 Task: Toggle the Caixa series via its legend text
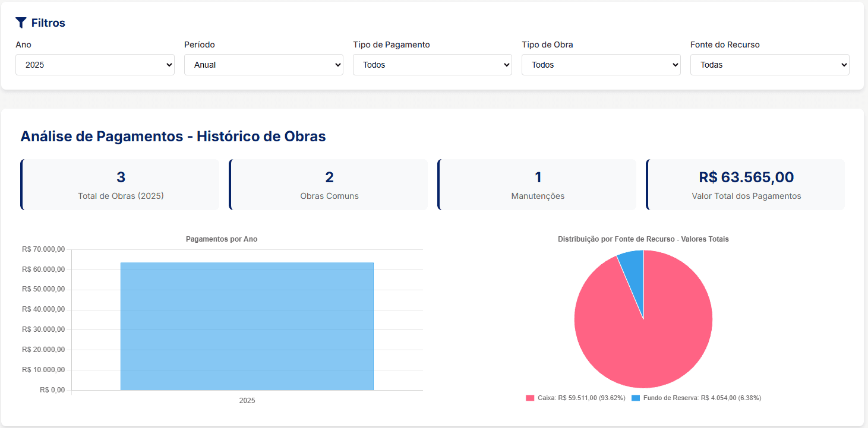[x=581, y=398]
